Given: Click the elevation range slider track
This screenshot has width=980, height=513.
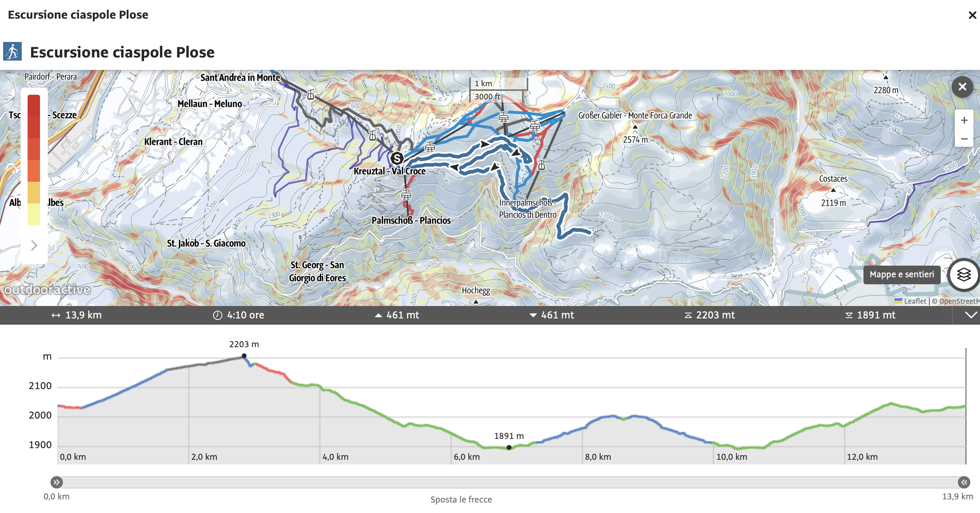Looking at the screenshot, I should coord(510,482).
